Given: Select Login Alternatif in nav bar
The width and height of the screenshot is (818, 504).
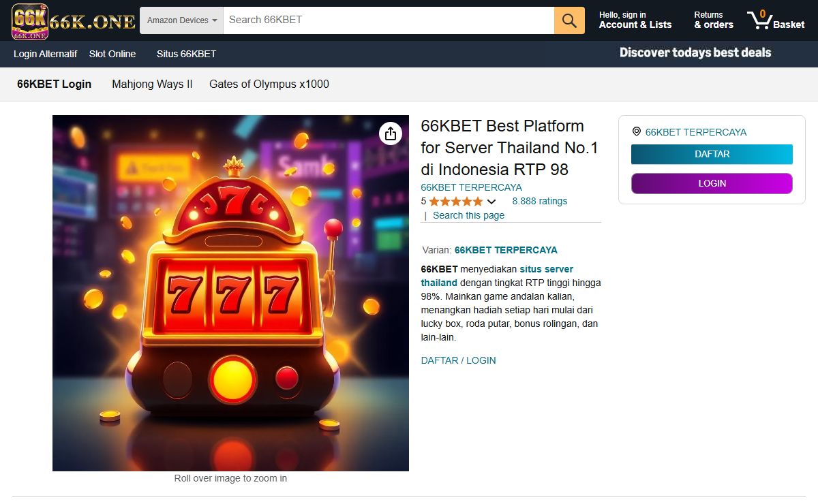Looking at the screenshot, I should (x=45, y=54).
